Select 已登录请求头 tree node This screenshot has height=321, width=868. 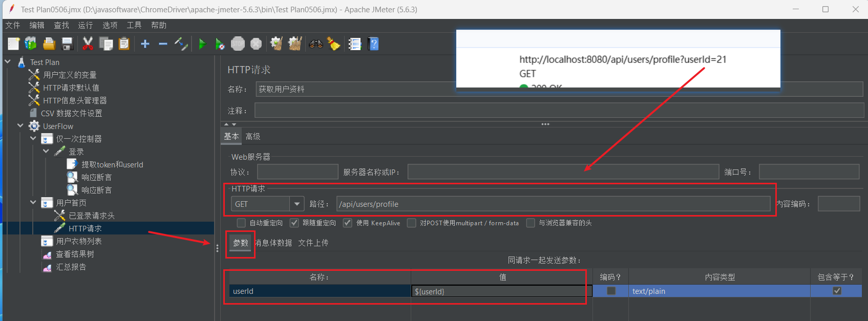tap(92, 216)
